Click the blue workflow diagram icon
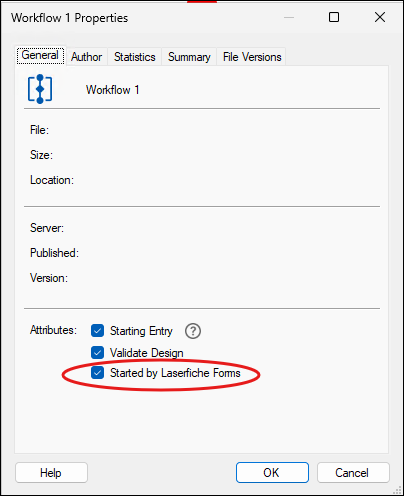This screenshot has height=496, width=404. (40, 89)
